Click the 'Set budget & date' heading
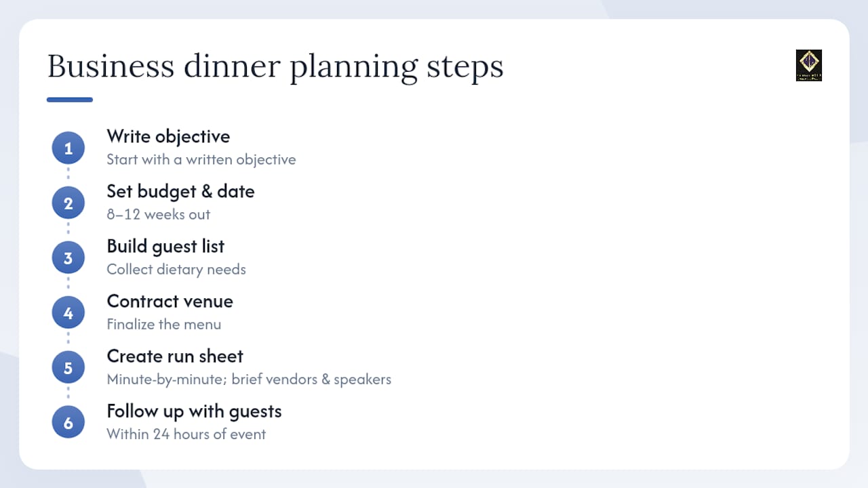Image resolution: width=868 pixels, height=488 pixels. [x=180, y=191]
